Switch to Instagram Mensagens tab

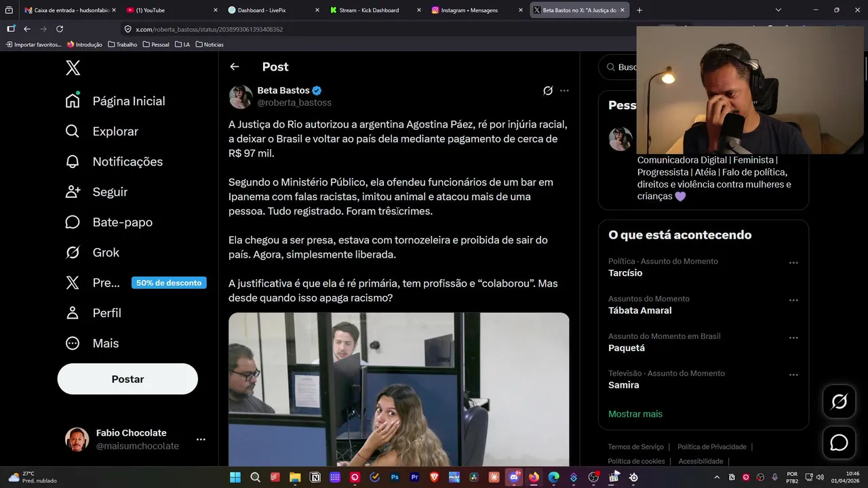tap(476, 10)
